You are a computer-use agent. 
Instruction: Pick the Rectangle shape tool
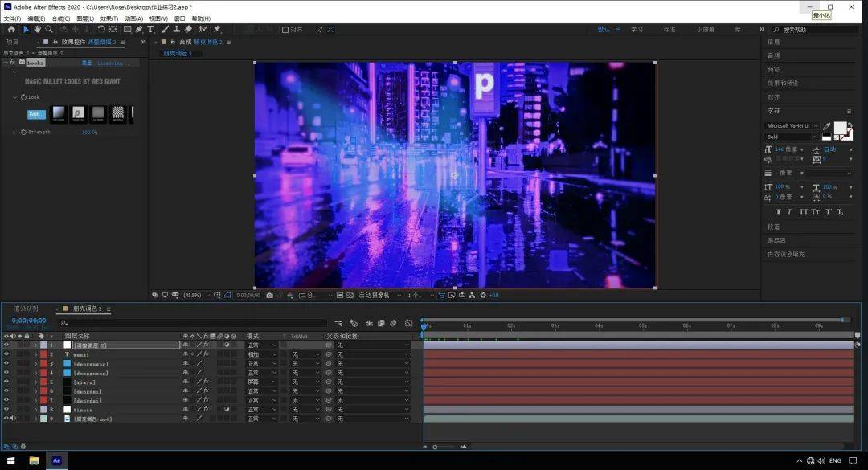point(127,30)
